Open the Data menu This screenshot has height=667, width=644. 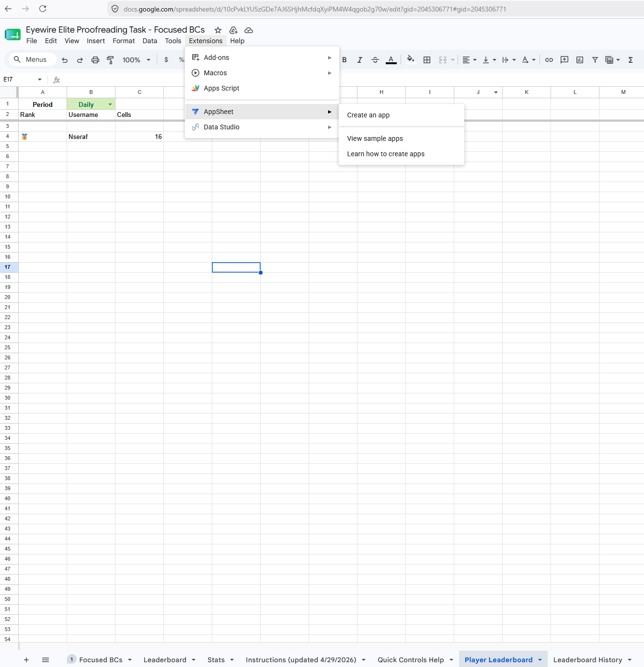(x=150, y=41)
